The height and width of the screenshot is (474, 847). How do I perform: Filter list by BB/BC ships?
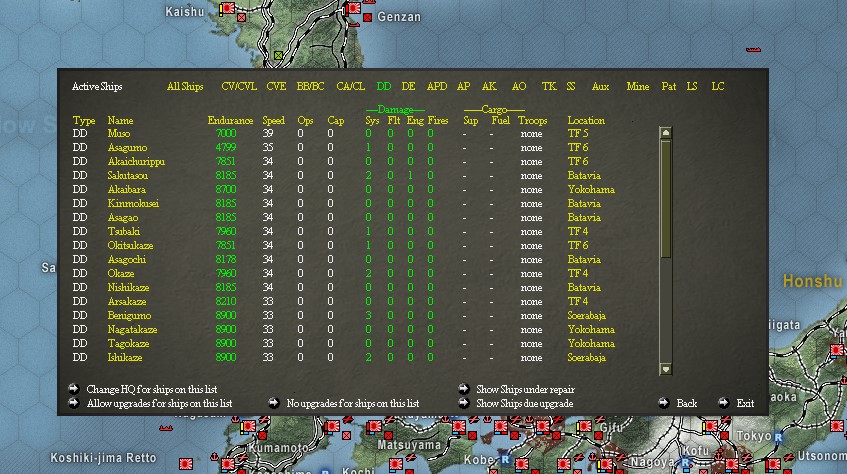coord(310,86)
